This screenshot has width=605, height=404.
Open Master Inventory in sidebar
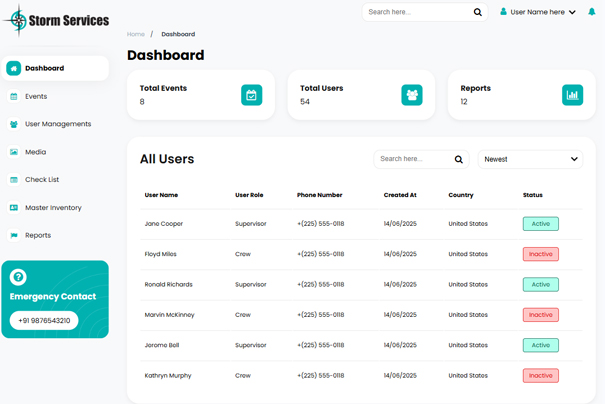tap(53, 208)
